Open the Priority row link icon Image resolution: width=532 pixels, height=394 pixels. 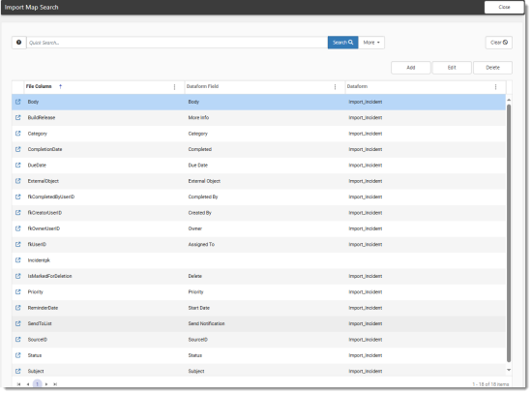(18, 291)
